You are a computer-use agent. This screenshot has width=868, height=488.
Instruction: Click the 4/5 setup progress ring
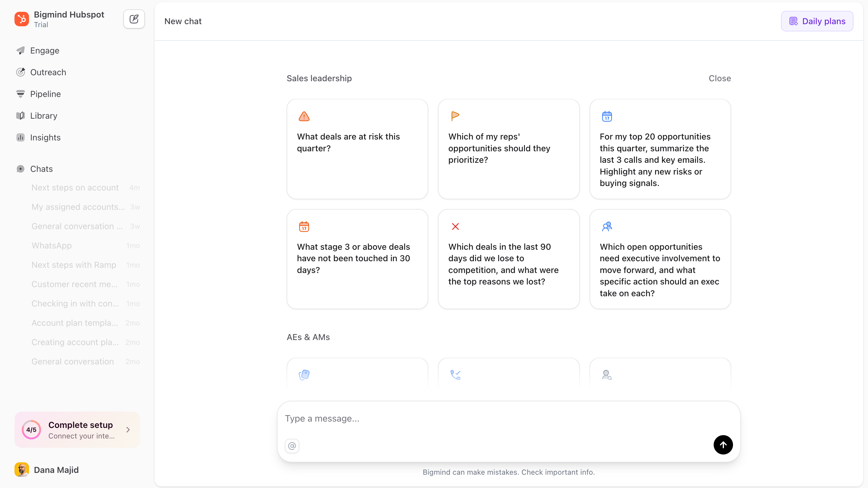(31, 430)
